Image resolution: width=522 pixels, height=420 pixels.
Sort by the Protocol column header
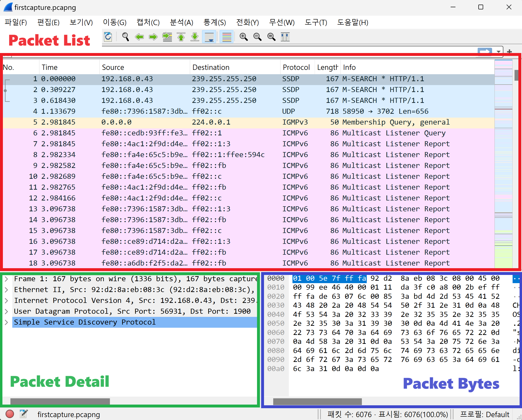296,67
